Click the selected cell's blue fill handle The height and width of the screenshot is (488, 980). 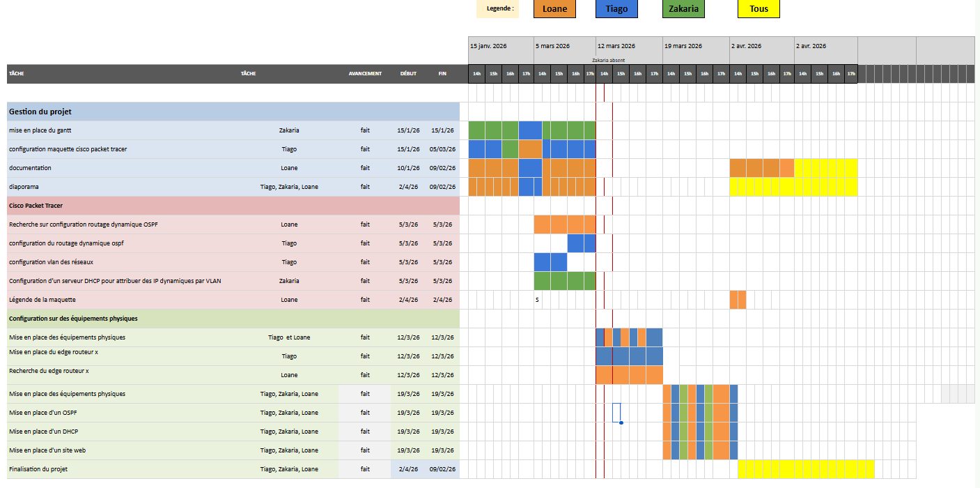(x=621, y=422)
